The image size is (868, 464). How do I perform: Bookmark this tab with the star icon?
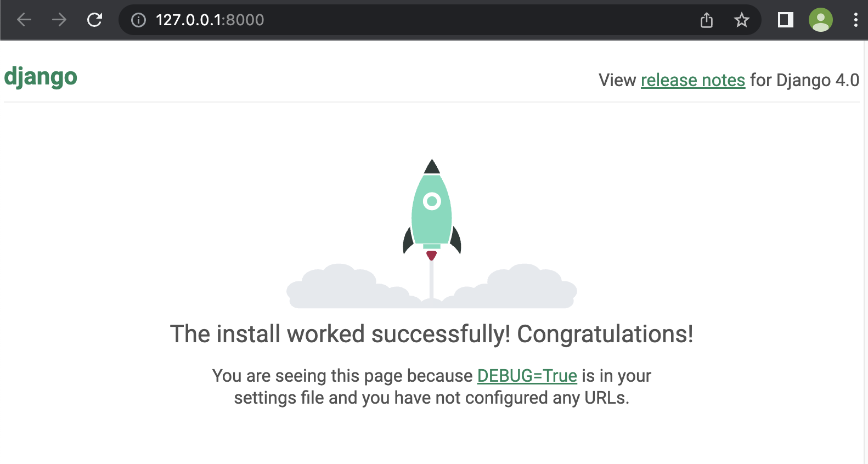pyautogui.click(x=742, y=20)
